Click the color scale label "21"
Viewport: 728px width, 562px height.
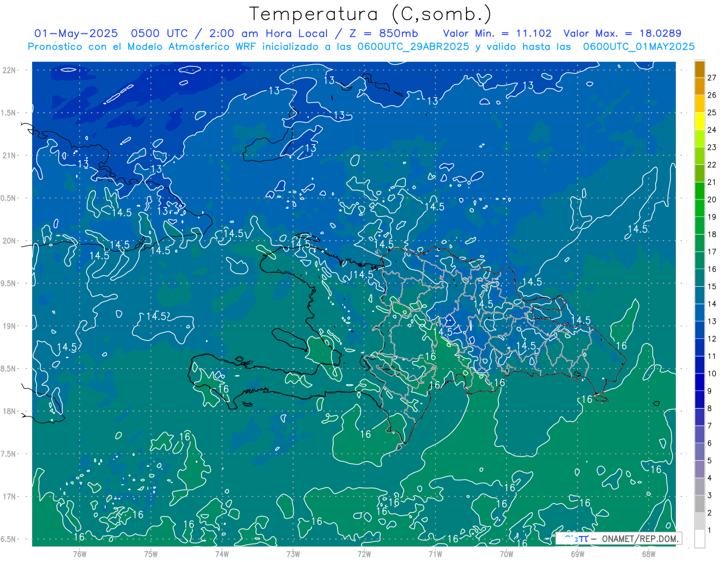pyautogui.click(x=713, y=182)
